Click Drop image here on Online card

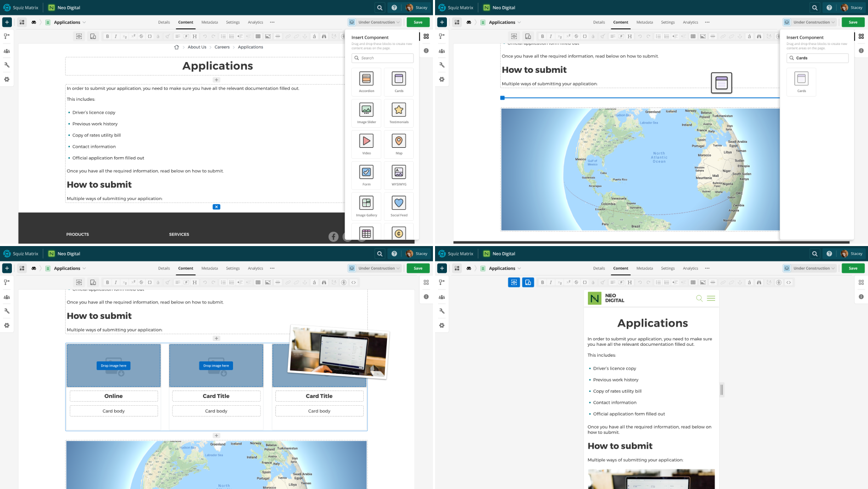pos(114,365)
